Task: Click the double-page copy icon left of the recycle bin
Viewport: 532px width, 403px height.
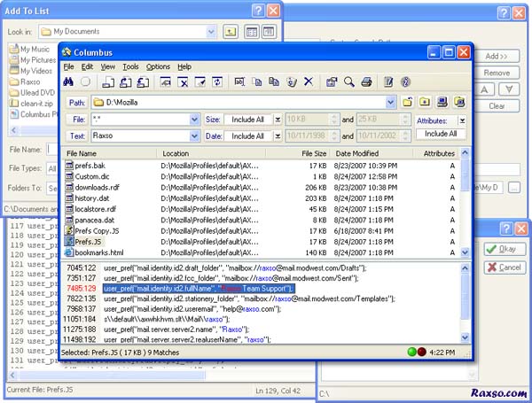Action: pos(274,81)
